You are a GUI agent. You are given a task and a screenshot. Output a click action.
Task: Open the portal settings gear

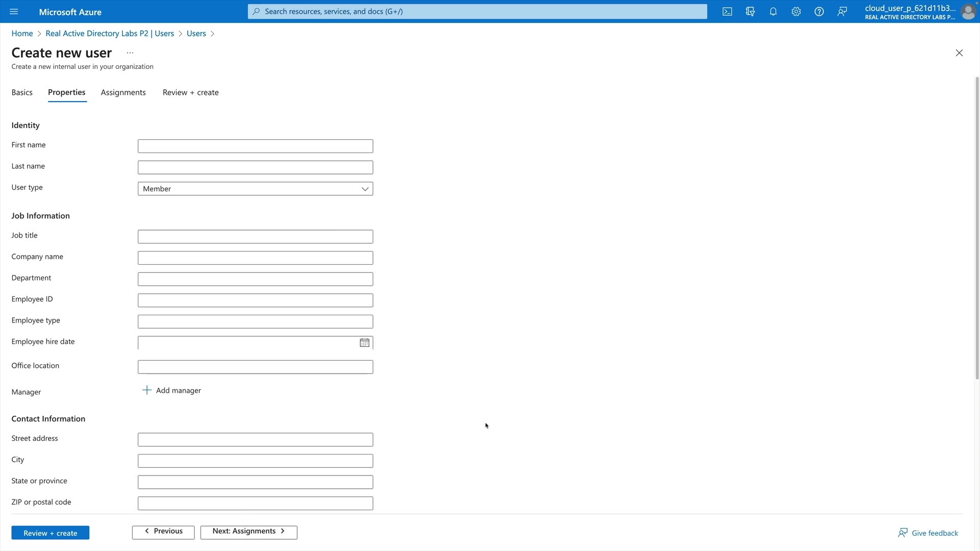(796, 12)
